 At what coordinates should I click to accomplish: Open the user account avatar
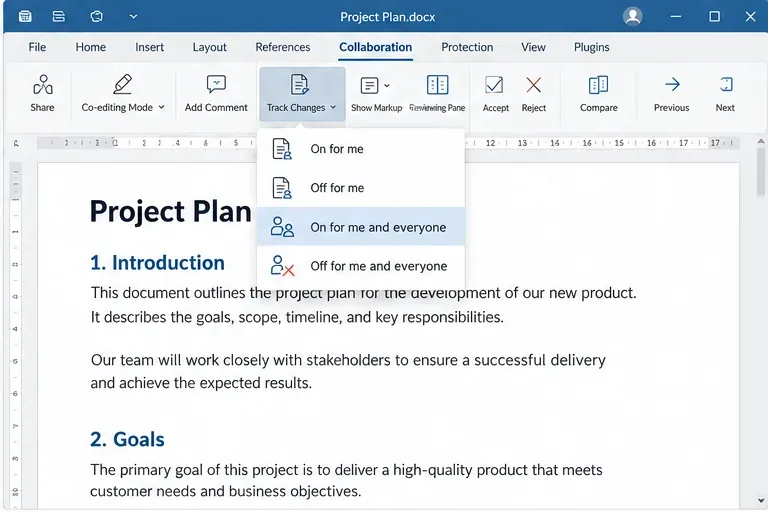[632, 17]
